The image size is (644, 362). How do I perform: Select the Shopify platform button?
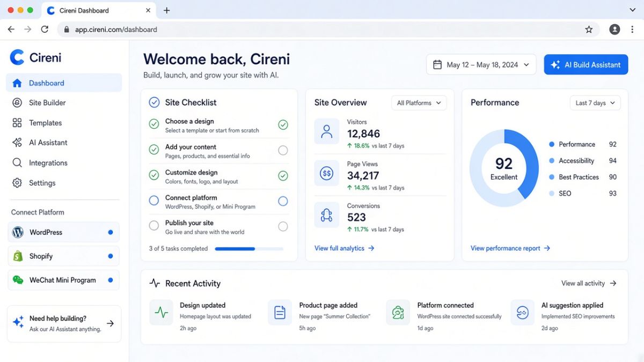coord(63,256)
